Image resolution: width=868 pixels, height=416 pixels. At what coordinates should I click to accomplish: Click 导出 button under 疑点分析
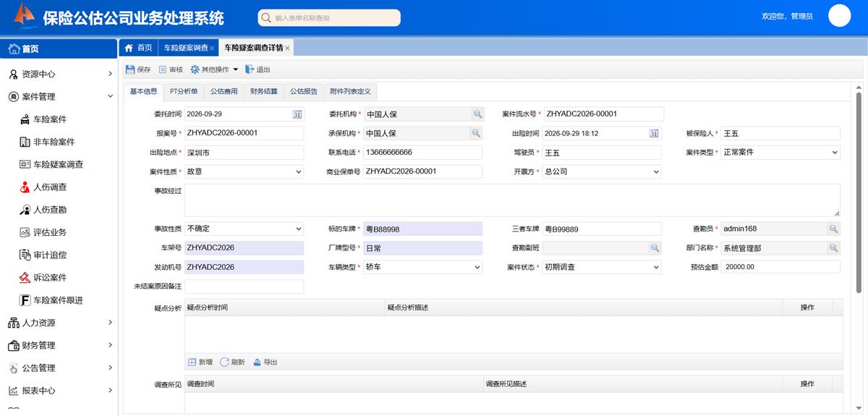[x=265, y=362]
